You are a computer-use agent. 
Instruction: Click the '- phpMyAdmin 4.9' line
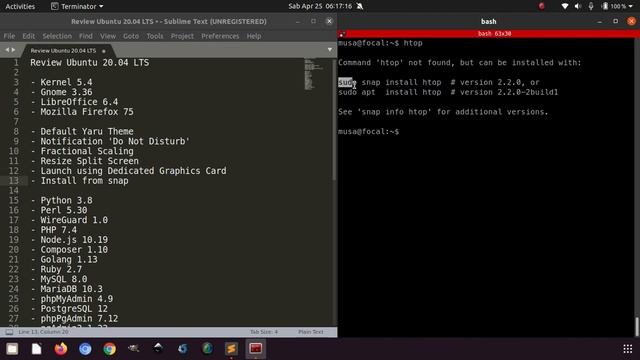point(71,299)
